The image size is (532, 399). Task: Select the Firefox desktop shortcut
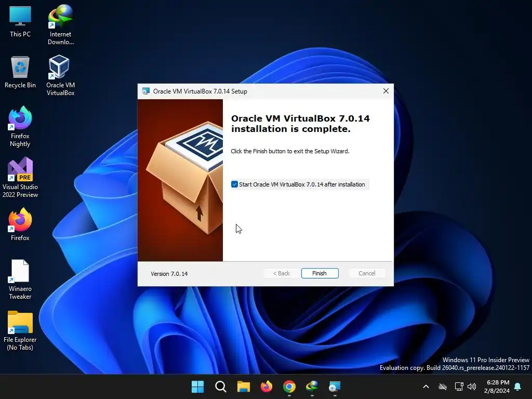(20, 224)
